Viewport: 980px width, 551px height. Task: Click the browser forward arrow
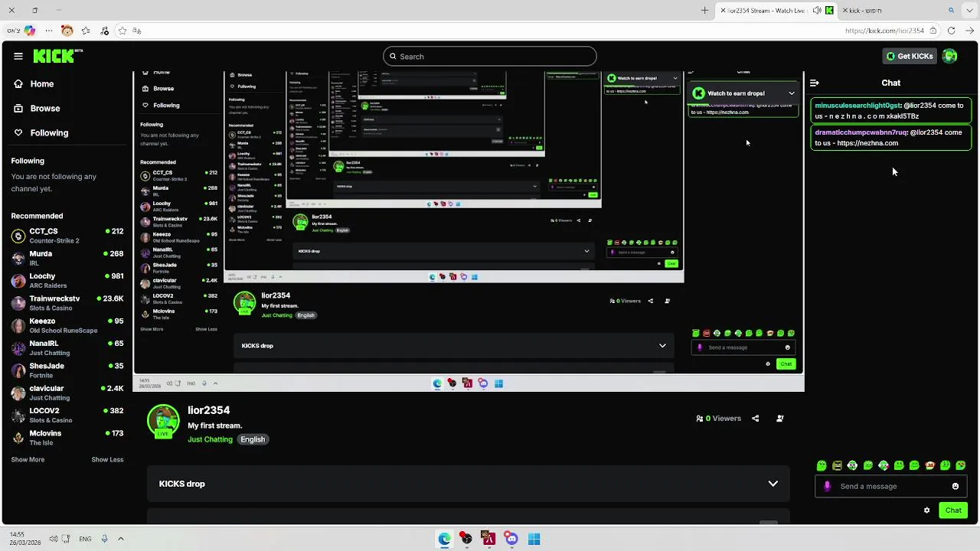coord(970,31)
